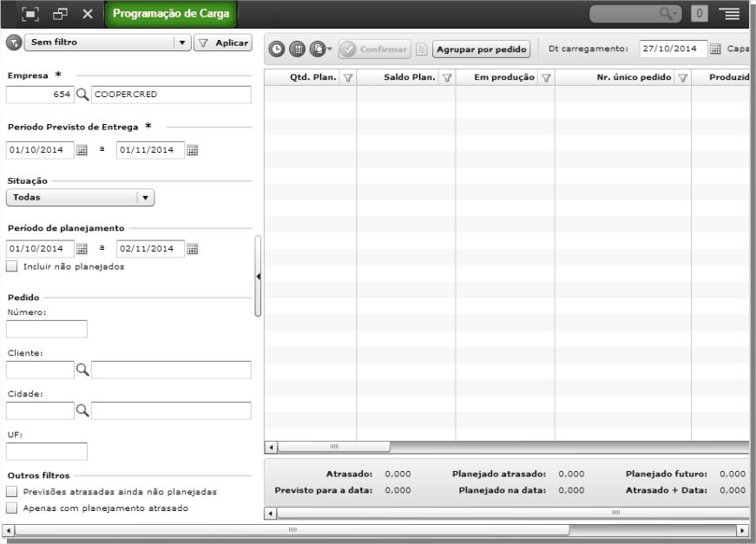Click the COOPERCRED company name field

point(171,95)
